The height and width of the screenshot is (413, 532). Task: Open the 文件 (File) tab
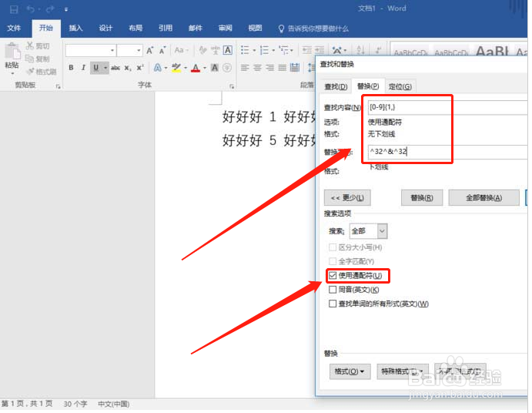[x=14, y=28]
